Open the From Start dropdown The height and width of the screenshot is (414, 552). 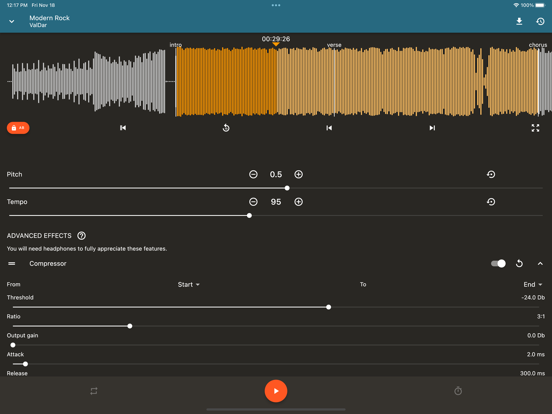(188, 284)
